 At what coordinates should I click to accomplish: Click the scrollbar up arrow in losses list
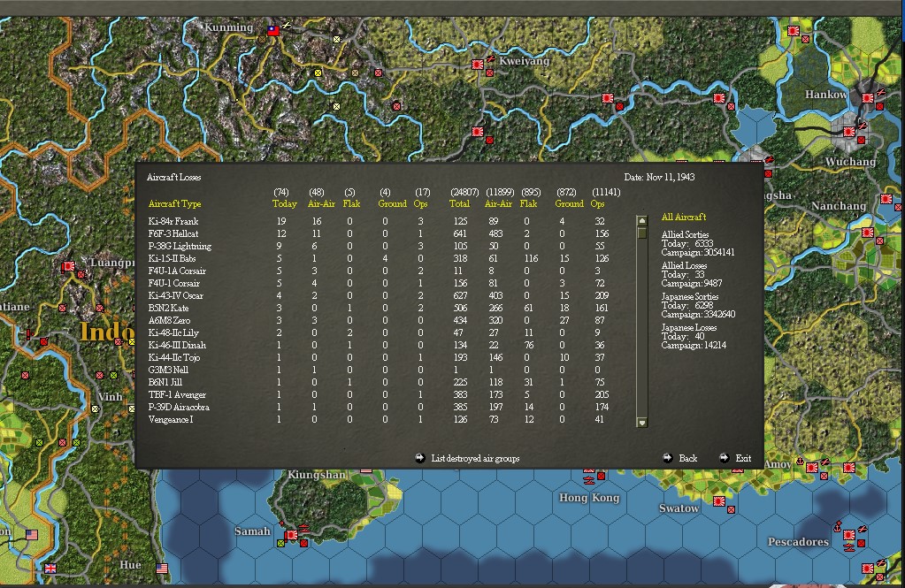point(641,221)
